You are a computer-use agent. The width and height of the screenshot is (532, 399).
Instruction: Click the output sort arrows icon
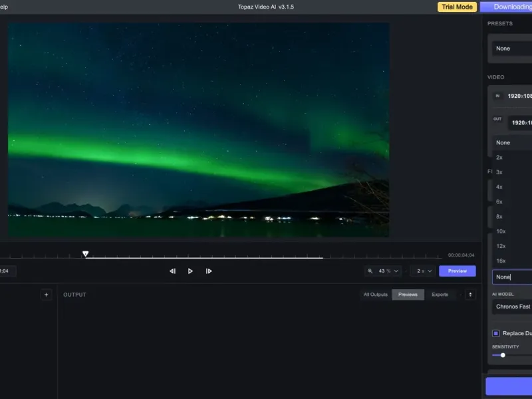[x=470, y=295]
